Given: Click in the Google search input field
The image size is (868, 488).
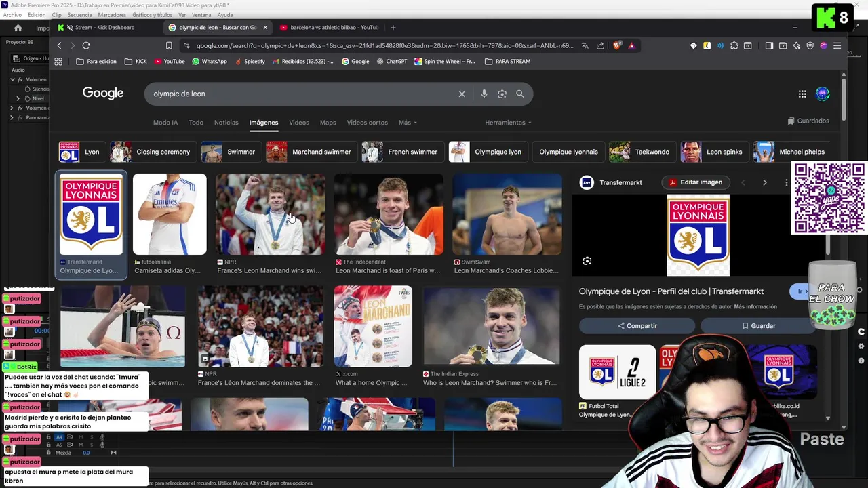Looking at the screenshot, I should [298, 94].
